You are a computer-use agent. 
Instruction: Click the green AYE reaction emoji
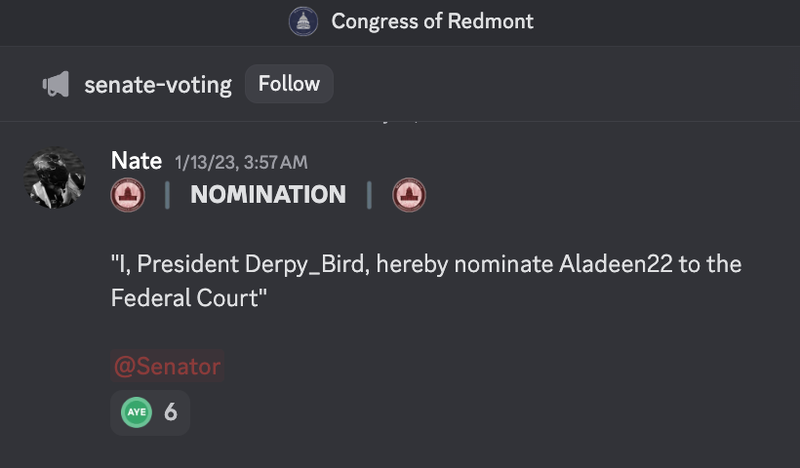136,412
